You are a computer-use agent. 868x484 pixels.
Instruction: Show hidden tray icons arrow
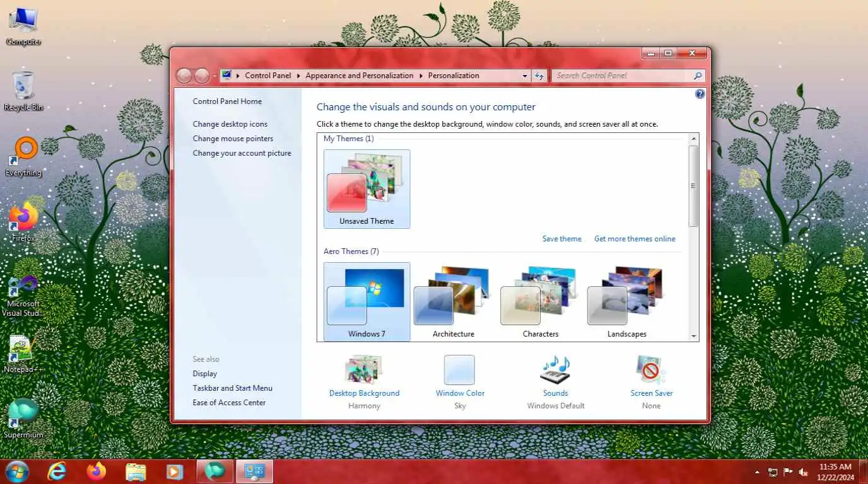pyautogui.click(x=757, y=472)
